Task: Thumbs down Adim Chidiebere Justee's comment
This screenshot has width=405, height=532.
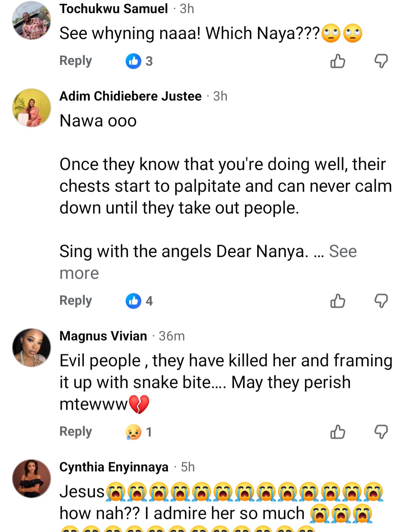Action: point(381,301)
